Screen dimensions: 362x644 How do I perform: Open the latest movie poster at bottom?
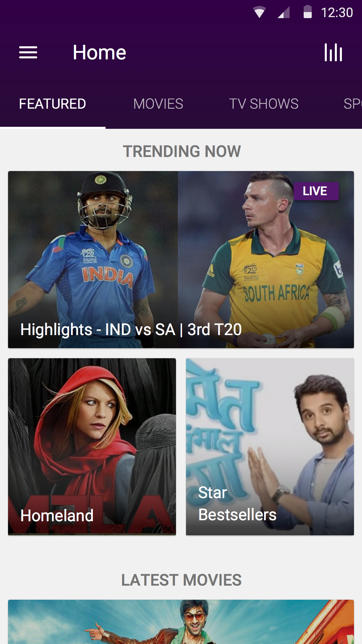[x=181, y=622]
